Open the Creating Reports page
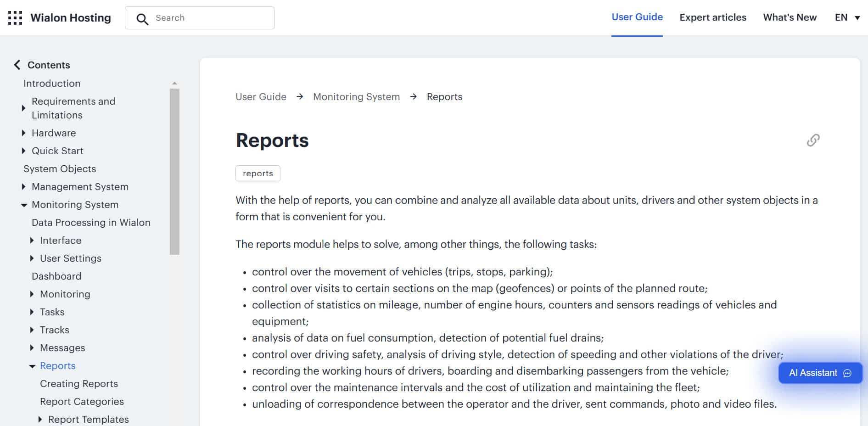Screen dimensions: 868x426 click(x=79, y=384)
